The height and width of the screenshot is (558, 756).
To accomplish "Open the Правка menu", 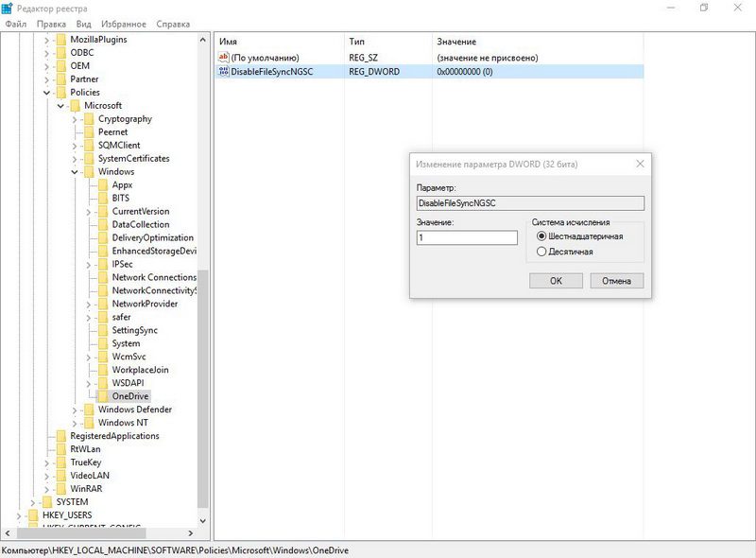I will 51,24.
